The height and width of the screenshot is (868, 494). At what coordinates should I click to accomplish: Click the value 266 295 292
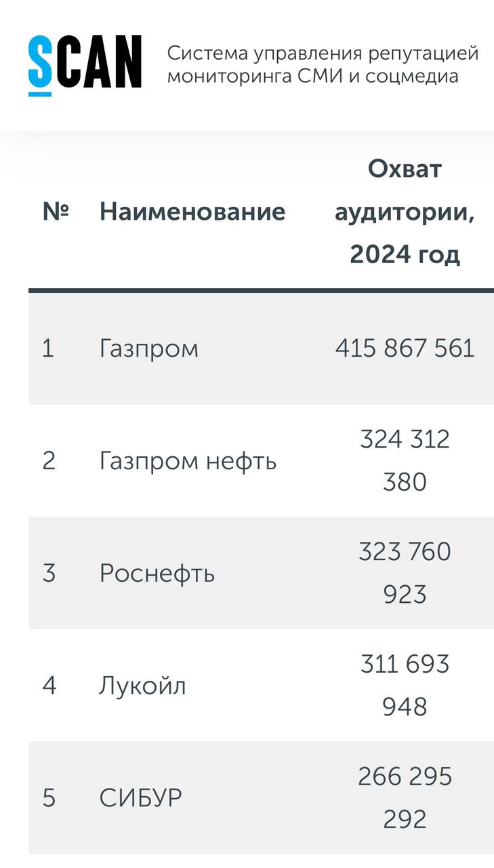(405, 798)
